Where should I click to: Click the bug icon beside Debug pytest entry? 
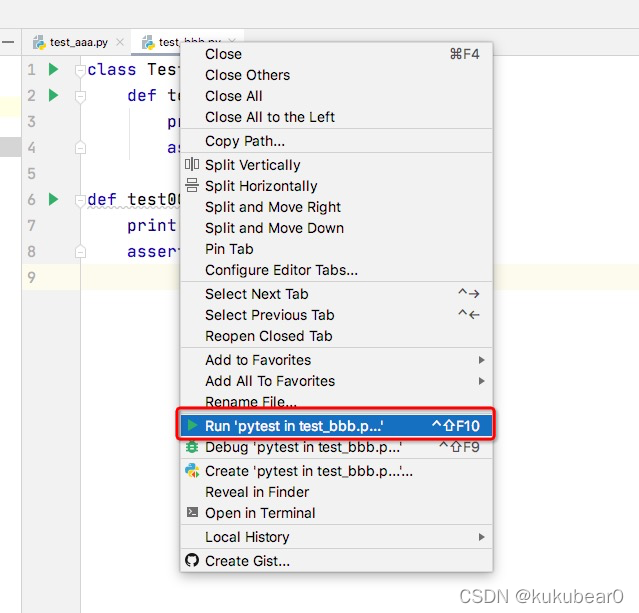(x=192, y=447)
